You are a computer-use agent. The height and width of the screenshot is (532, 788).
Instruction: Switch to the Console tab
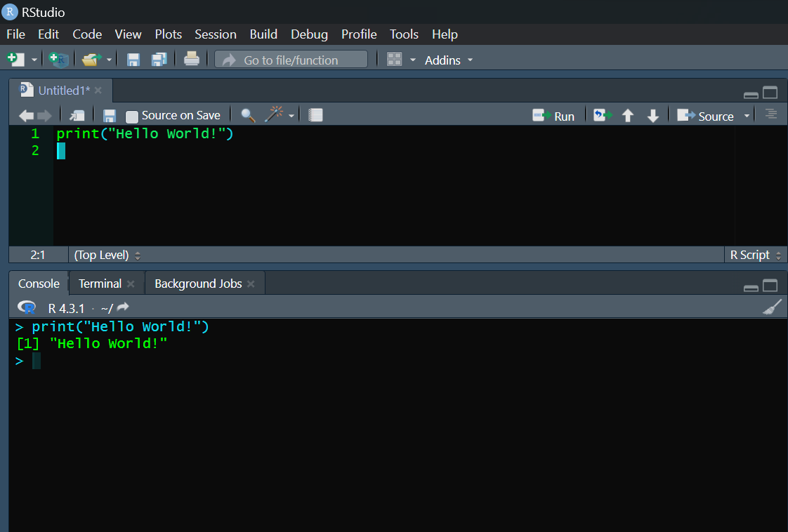pyautogui.click(x=39, y=284)
